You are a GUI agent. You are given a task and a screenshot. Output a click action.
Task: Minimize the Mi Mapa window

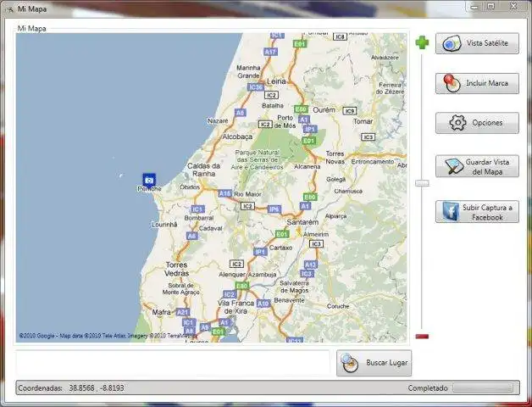tap(474, 7)
